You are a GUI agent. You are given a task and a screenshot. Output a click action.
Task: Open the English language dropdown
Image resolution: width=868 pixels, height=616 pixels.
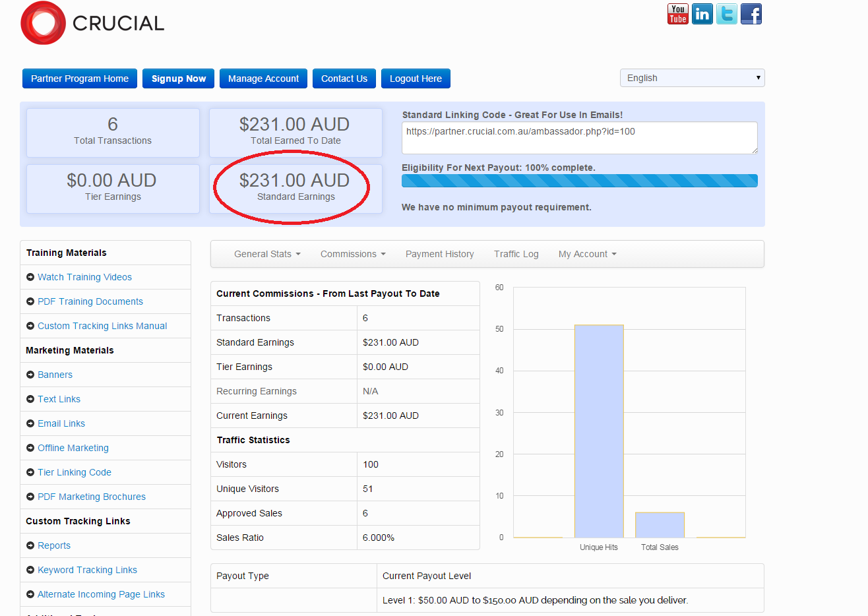pos(692,78)
